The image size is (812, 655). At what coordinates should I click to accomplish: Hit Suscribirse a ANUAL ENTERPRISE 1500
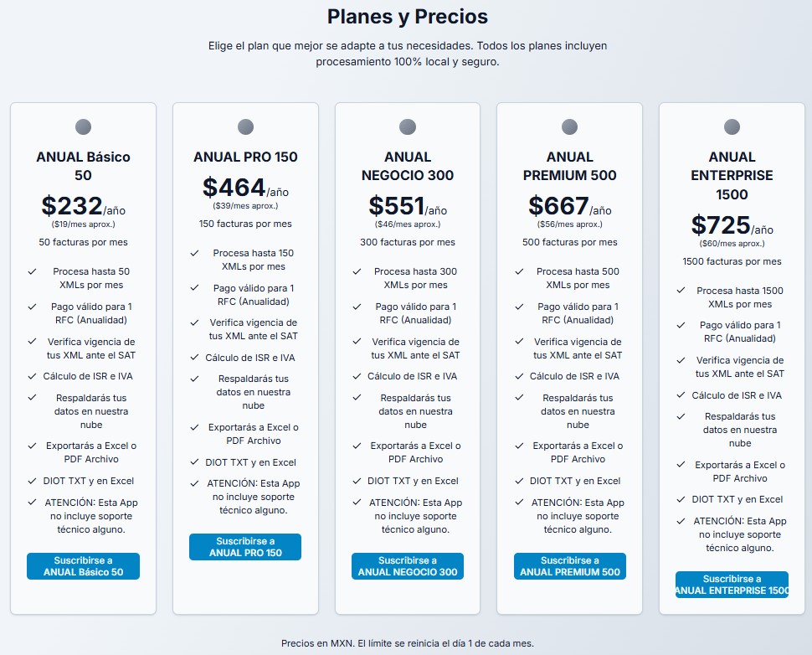click(732, 585)
